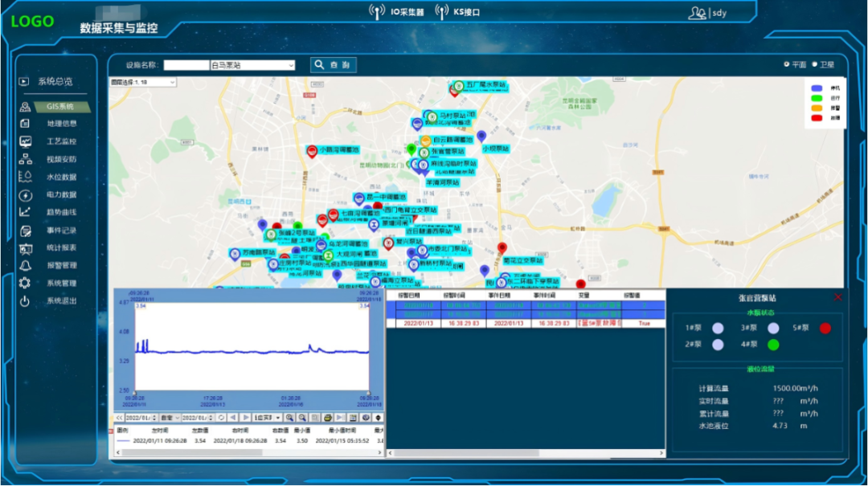Click the 查询 search button
This screenshot has height=486, width=868.
pos(334,65)
